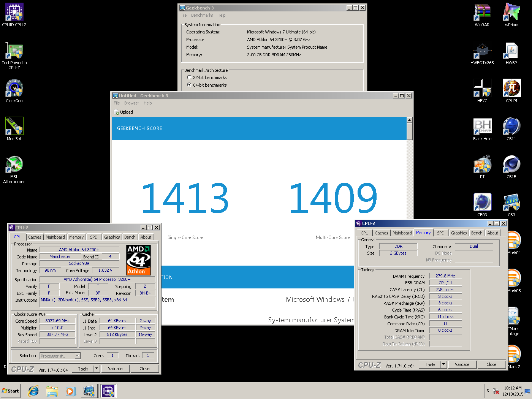Viewport: 532px width, 399px height.
Task: Click the AMD Athlon 64 logo image
Action: [138, 260]
